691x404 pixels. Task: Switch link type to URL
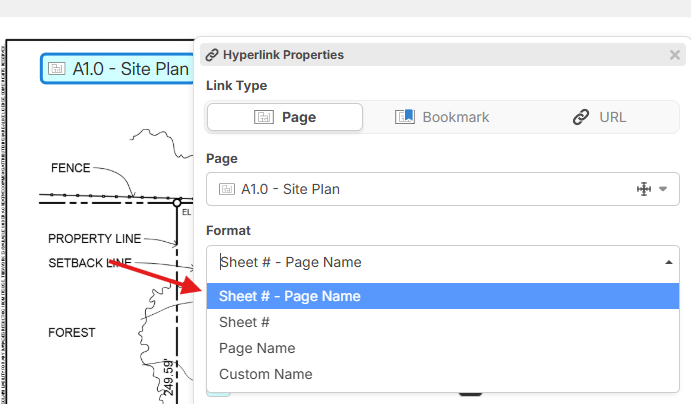[599, 117]
